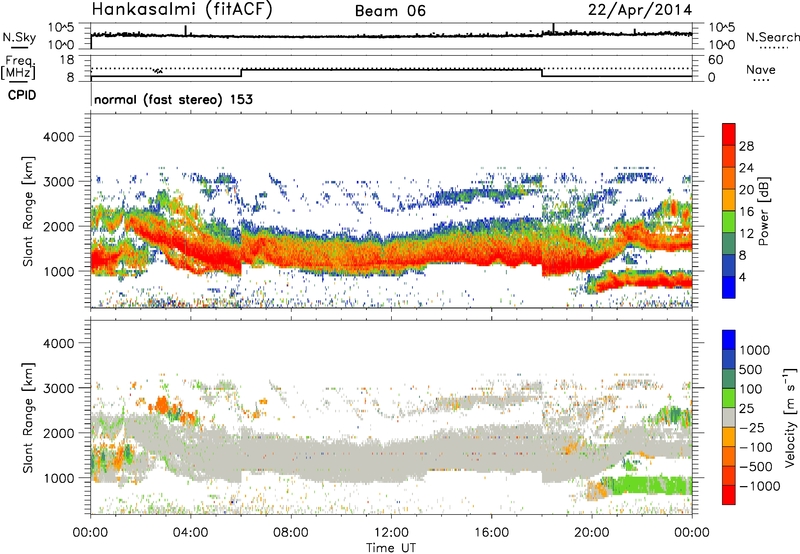Click the -1000 tick on Velocity color bar

[x=759, y=486]
